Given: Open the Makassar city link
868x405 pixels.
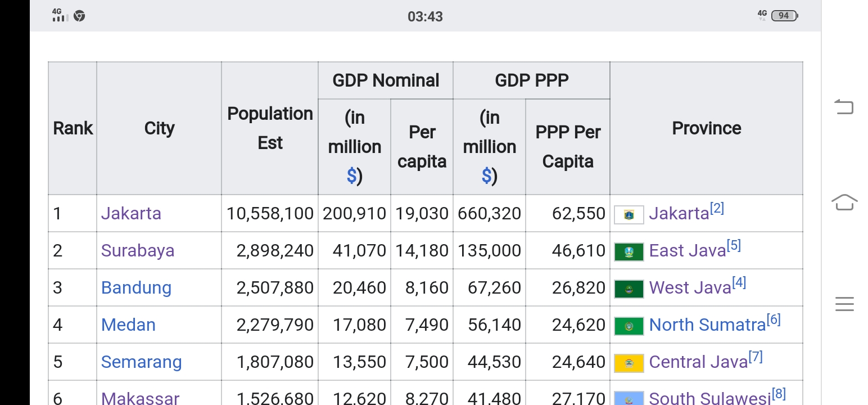Looking at the screenshot, I should tap(140, 398).
